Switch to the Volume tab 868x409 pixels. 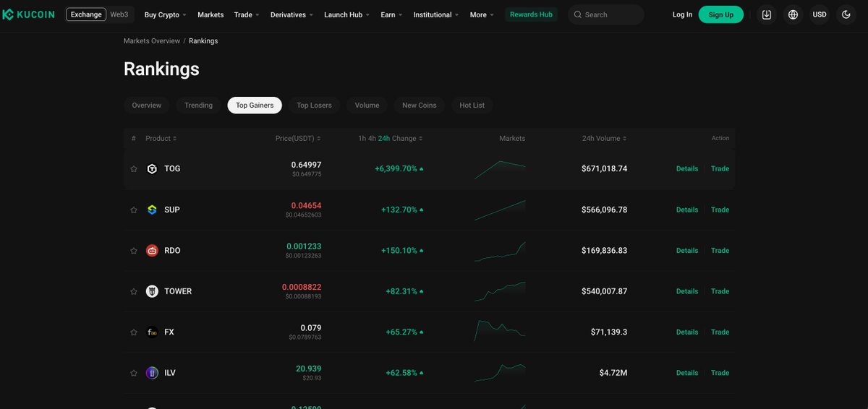[x=367, y=106]
